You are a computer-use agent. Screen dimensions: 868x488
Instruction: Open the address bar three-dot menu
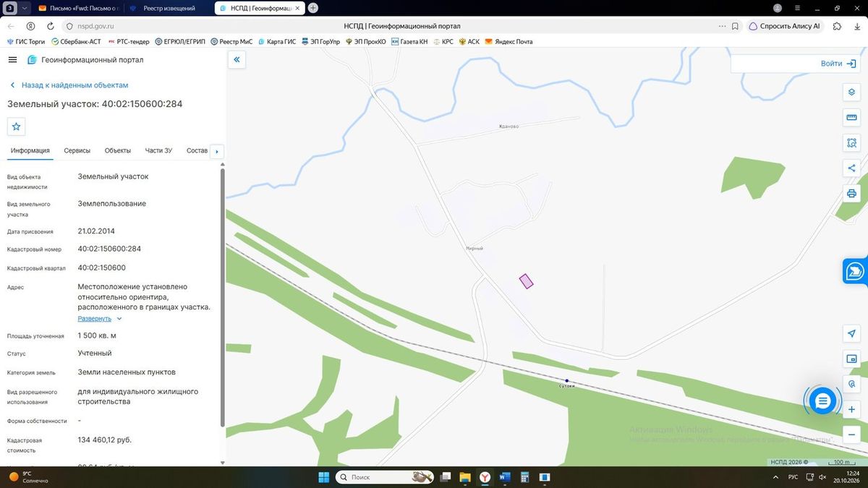click(x=722, y=26)
